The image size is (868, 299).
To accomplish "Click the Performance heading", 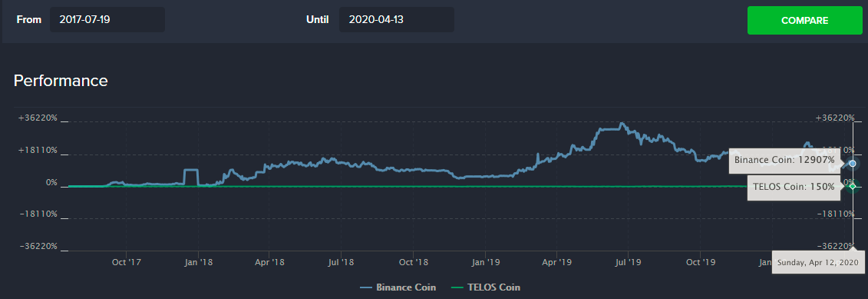I will [61, 81].
